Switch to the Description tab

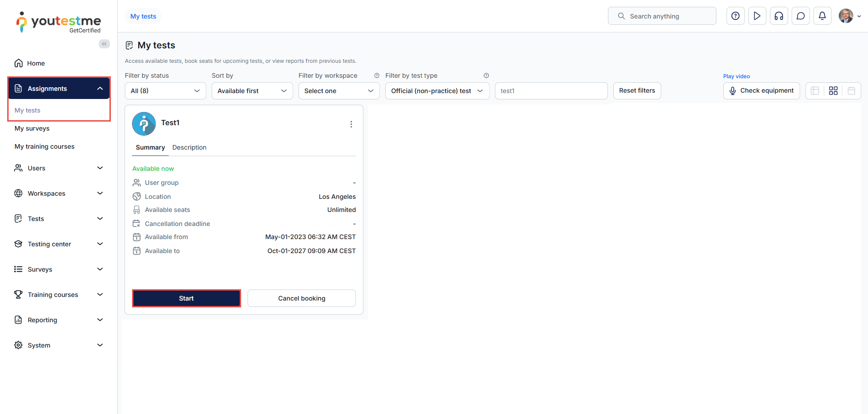pyautogui.click(x=189, y=147)
